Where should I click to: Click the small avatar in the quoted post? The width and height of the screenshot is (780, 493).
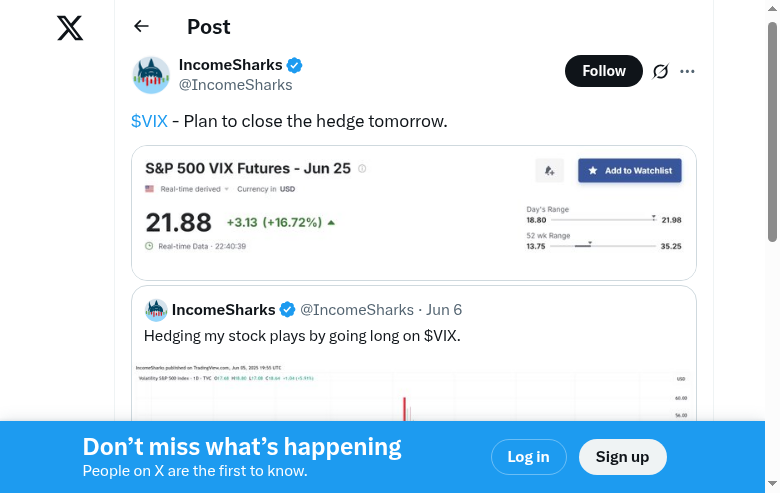156,310
